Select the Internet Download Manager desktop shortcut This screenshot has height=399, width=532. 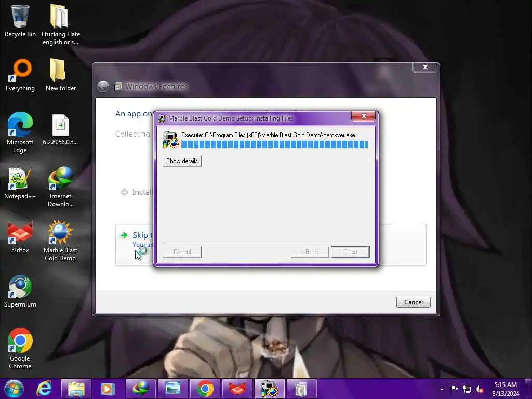pyautogui.click(x=60, y=187)
